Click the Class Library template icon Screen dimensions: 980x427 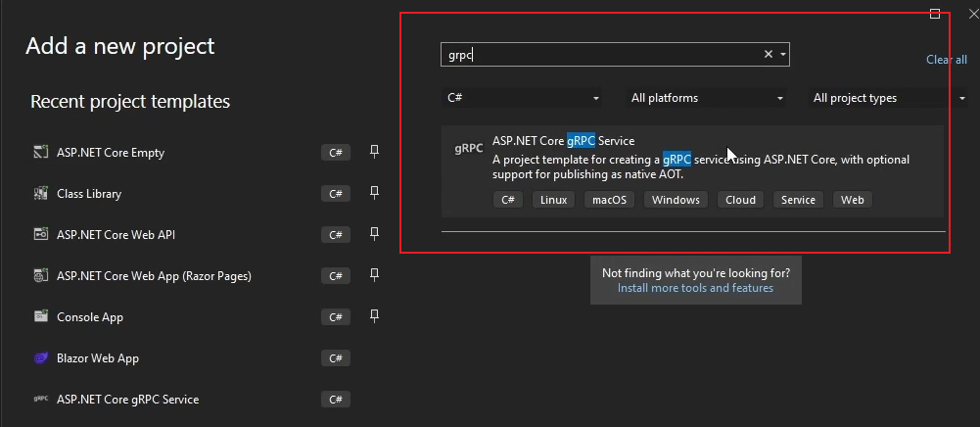(x=40, y=193)
